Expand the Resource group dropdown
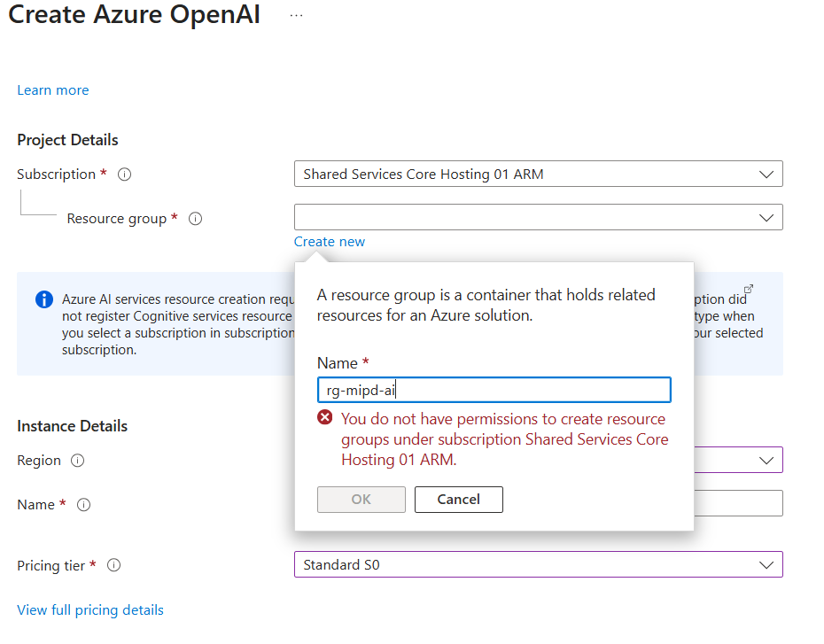824x644 pixels. click(539, 217)
